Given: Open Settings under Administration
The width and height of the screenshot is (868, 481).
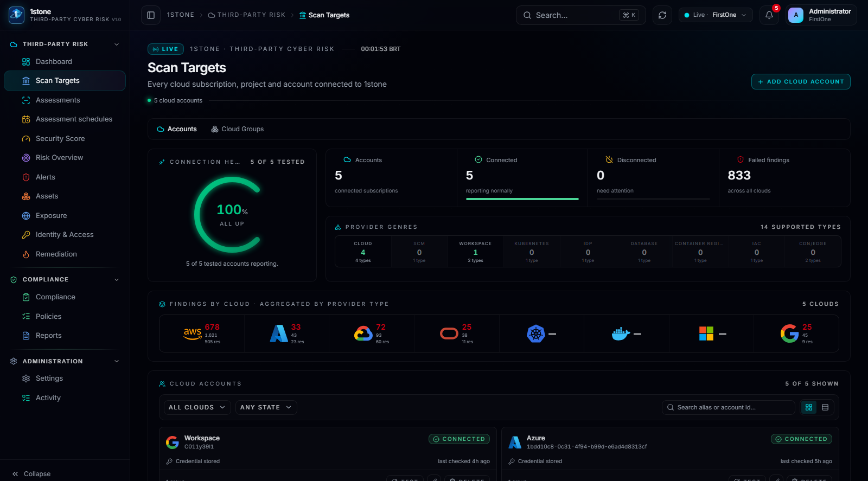Looking at the screenshot, I should click(65, 379).
